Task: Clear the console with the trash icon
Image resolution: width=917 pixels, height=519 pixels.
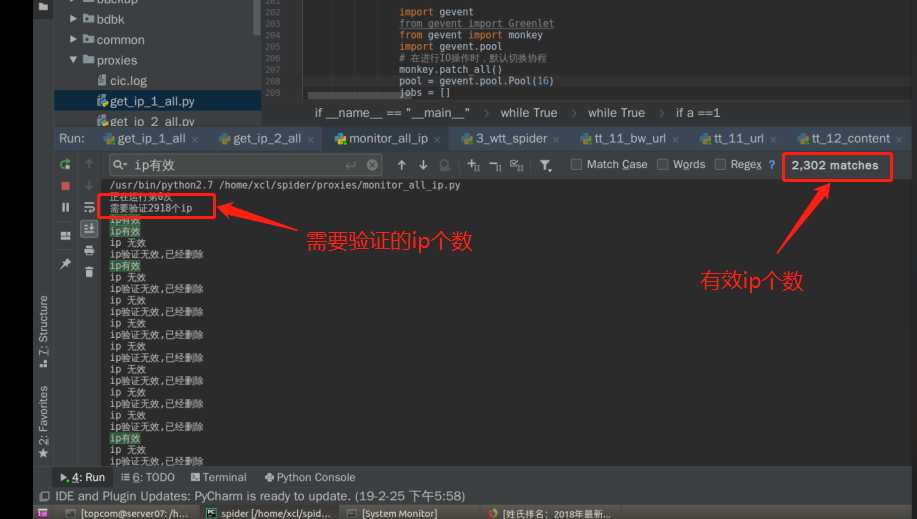Action: (x=89, y=272)
